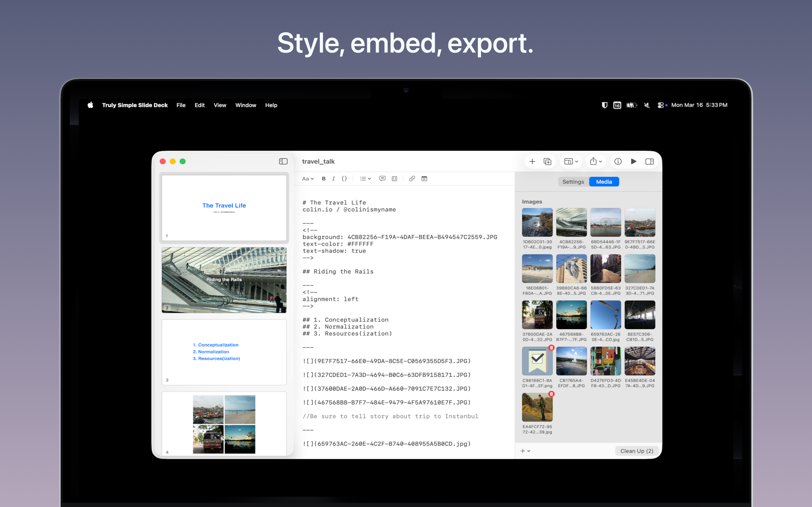The width and height of the screenshot is (812, 507).
Task: Open the Window menu
Action: [x=246, y=105]
